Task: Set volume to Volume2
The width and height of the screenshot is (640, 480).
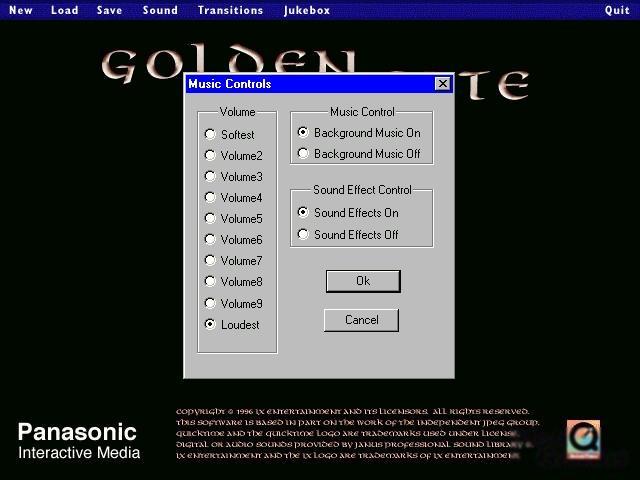Action: 210,155
